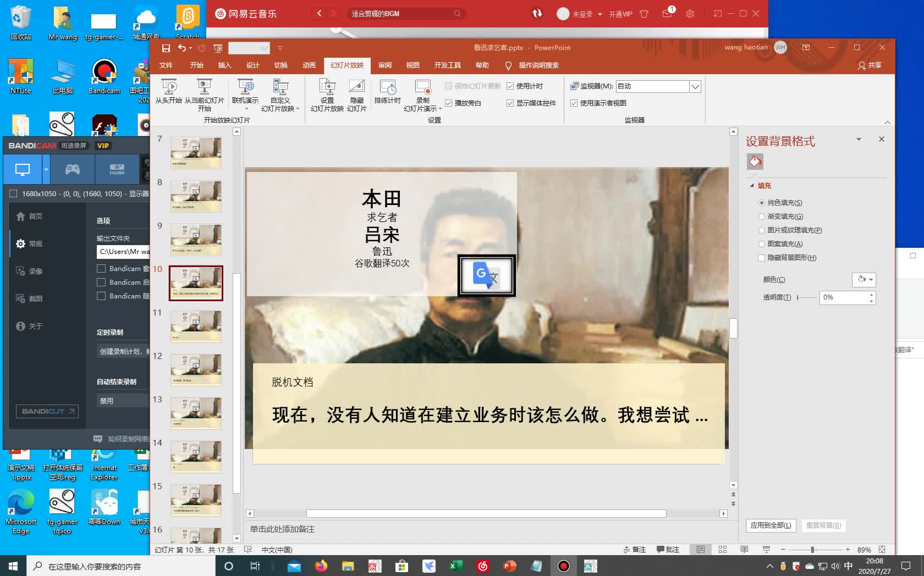Click Fit slide to window icon
The height and width of the screenshot is (576, 924).
point(882,550)
